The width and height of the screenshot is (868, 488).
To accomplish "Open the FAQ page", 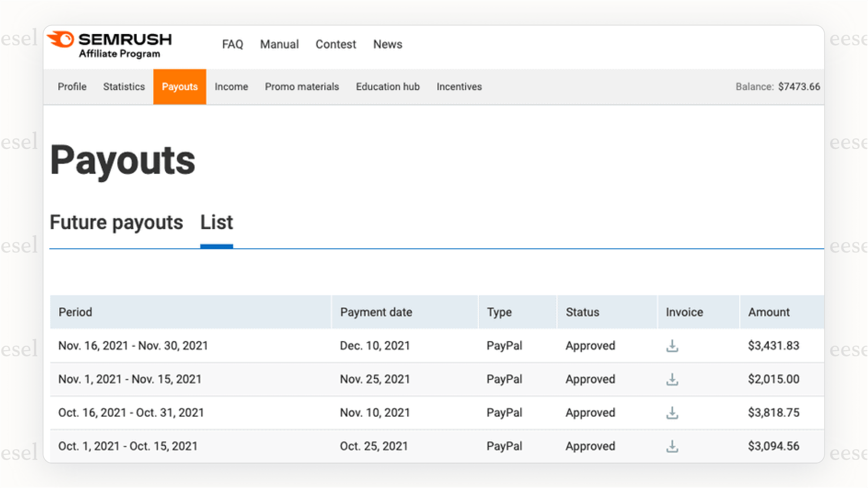I will [x=233, y=44].
